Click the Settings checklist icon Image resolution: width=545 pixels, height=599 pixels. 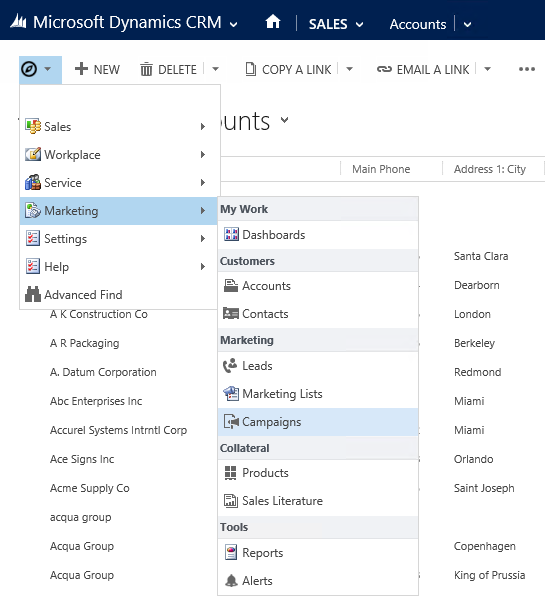point(33,238)
